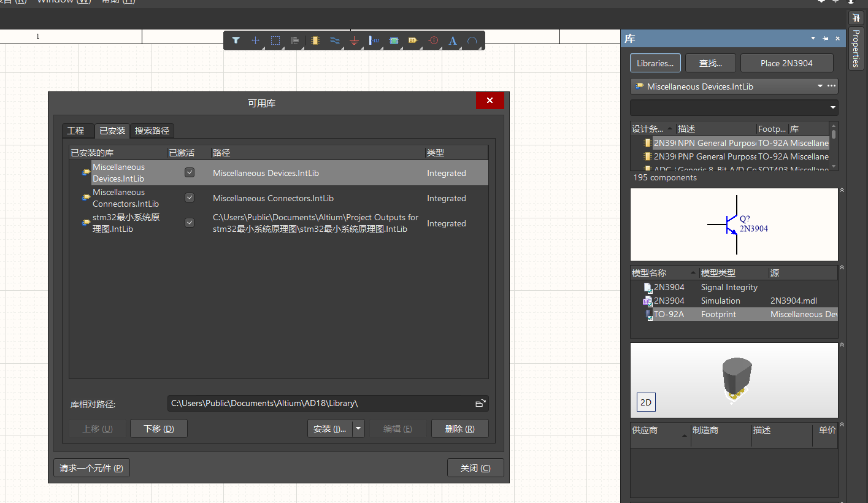The height and width of the screenshot is (503, 868).
Task: Click the 关闭 (C) button
Action: pos(475,468)
